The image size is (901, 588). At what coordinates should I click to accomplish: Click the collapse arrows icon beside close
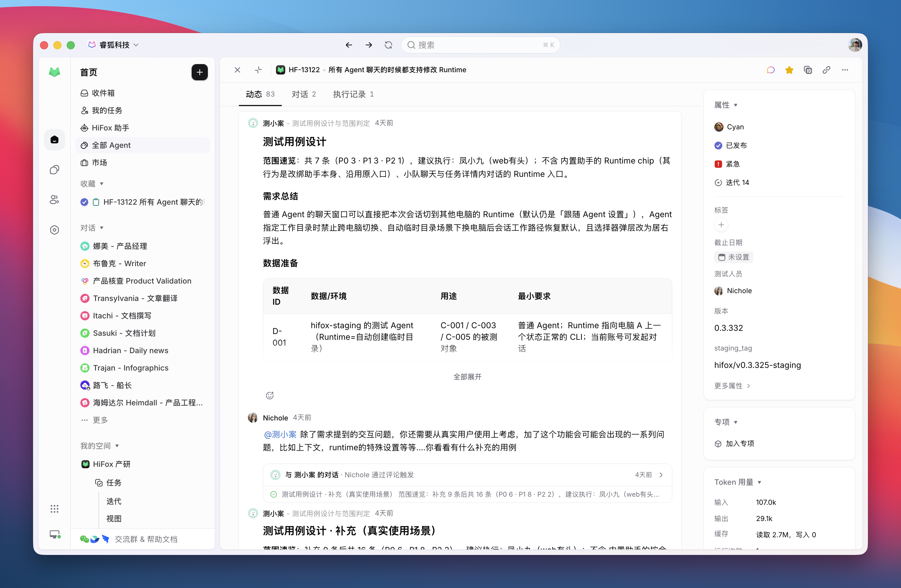258,70
